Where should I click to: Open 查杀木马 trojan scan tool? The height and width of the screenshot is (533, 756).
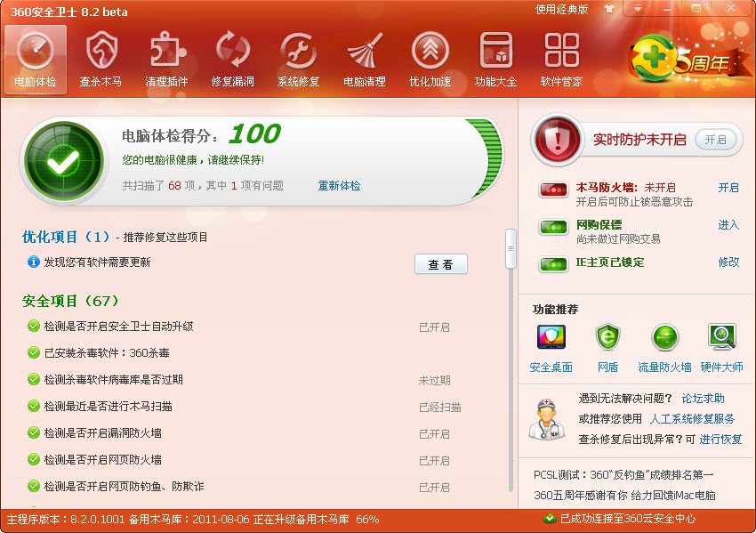click(101, 60)
